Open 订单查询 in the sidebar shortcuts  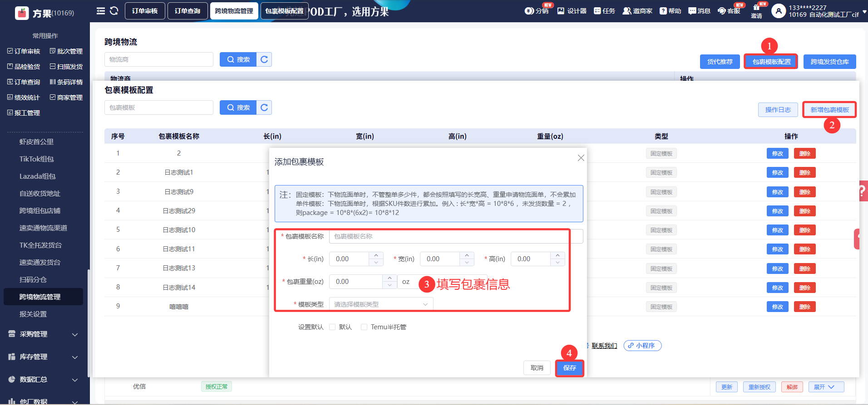[24, 82]
